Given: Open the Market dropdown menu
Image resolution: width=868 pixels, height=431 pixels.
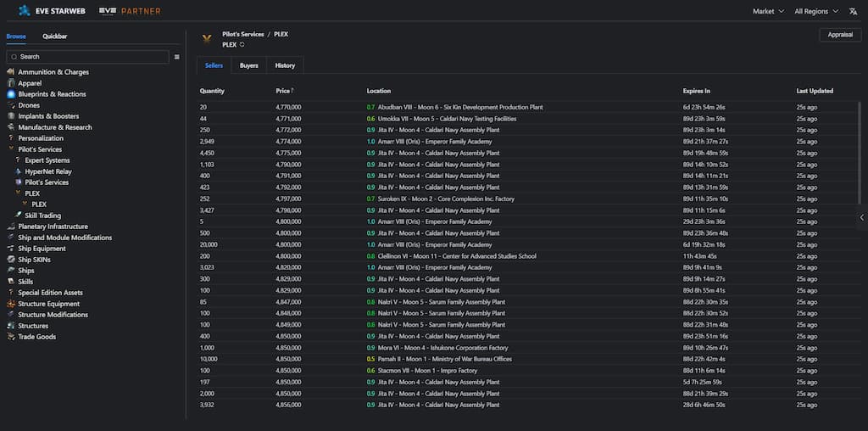Looking at the screenshot, I should click(x=768, y=11).
